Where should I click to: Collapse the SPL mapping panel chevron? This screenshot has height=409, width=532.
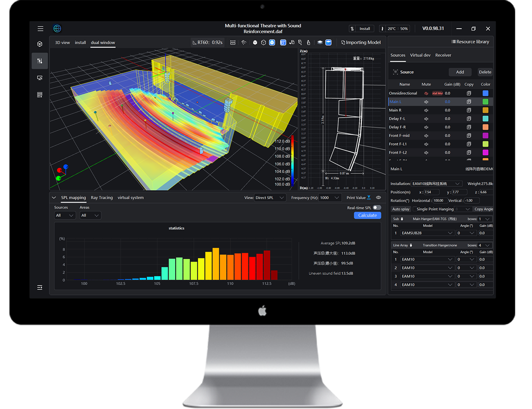point(54,198)
